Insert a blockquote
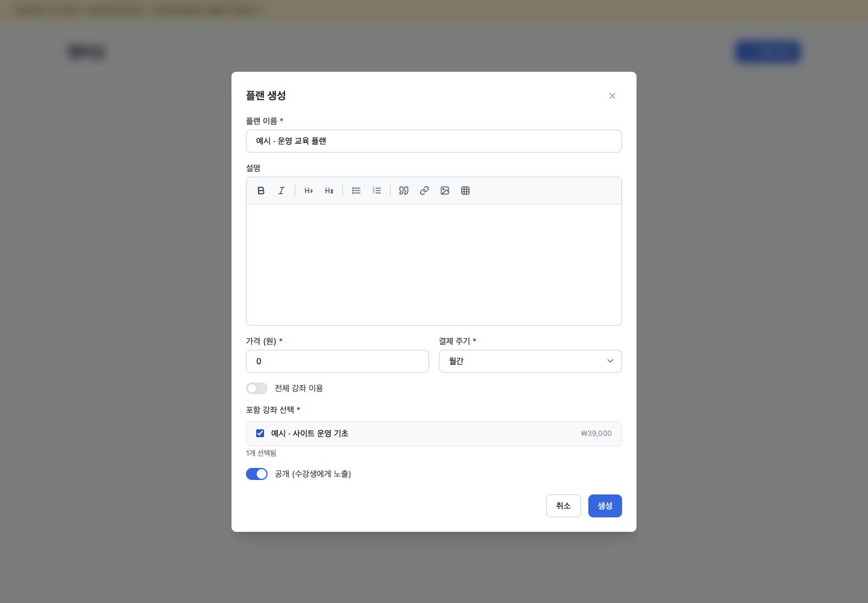The width and height of the screenshot is (868, 603). tap(404, 191)
